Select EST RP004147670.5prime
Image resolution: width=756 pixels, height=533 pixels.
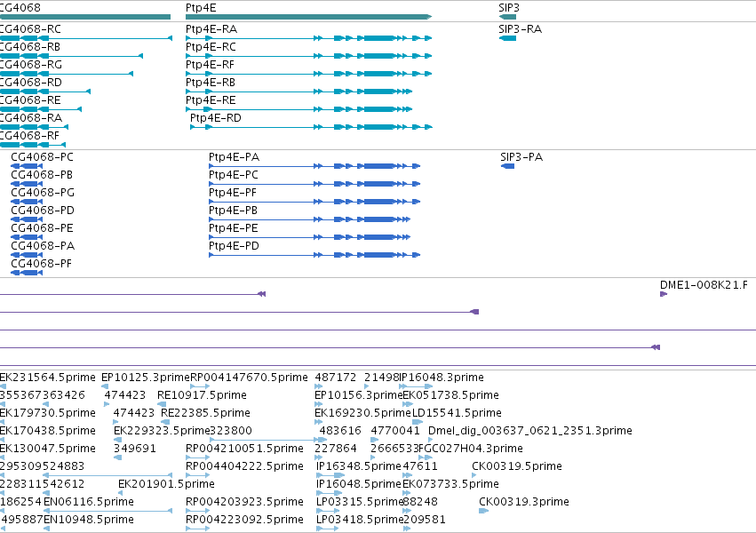coord(249,378)
